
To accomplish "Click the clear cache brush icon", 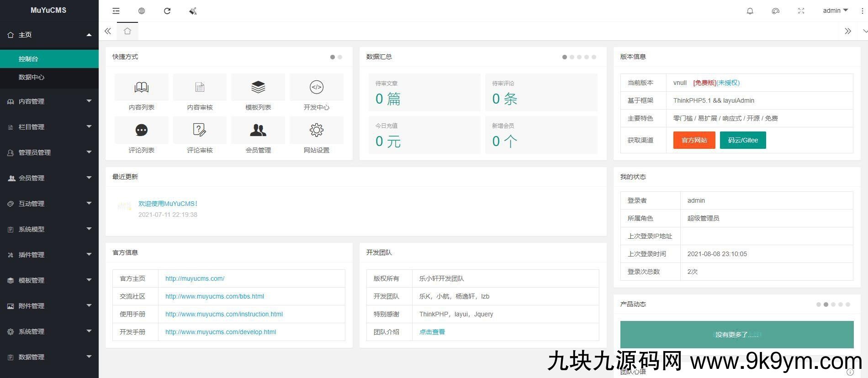I will coord(193,11).
